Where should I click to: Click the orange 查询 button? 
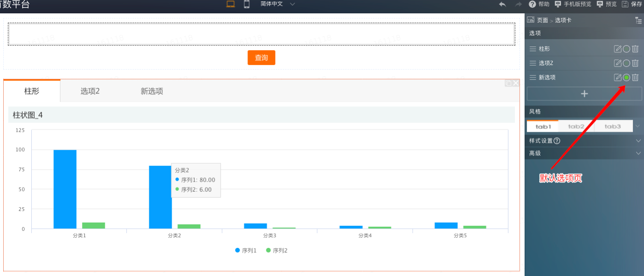261,58
